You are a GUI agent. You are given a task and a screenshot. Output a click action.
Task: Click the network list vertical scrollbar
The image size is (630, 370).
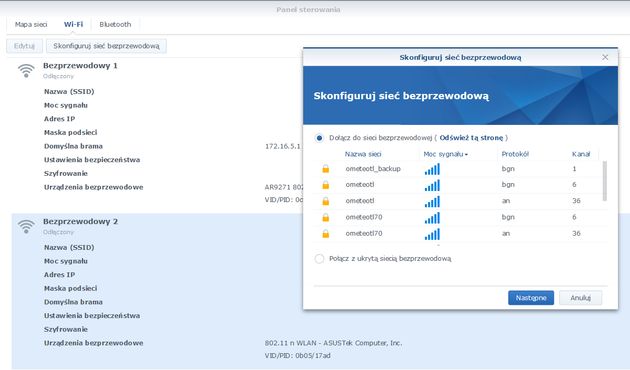605,181
